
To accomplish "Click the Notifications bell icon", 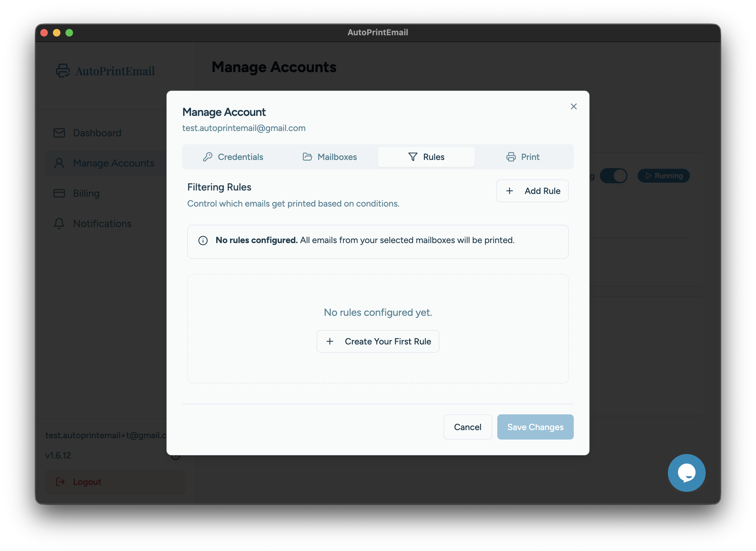I will point(59,224).
